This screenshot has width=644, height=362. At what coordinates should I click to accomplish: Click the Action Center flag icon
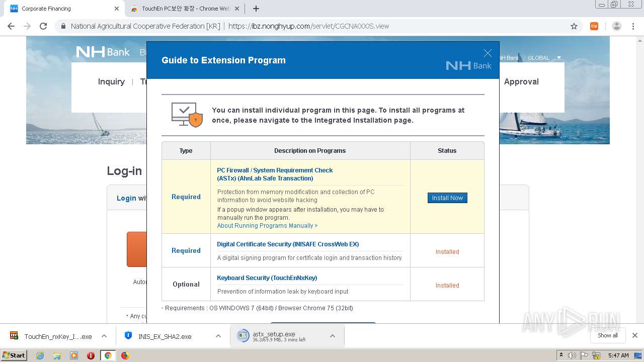pos(585,355)
